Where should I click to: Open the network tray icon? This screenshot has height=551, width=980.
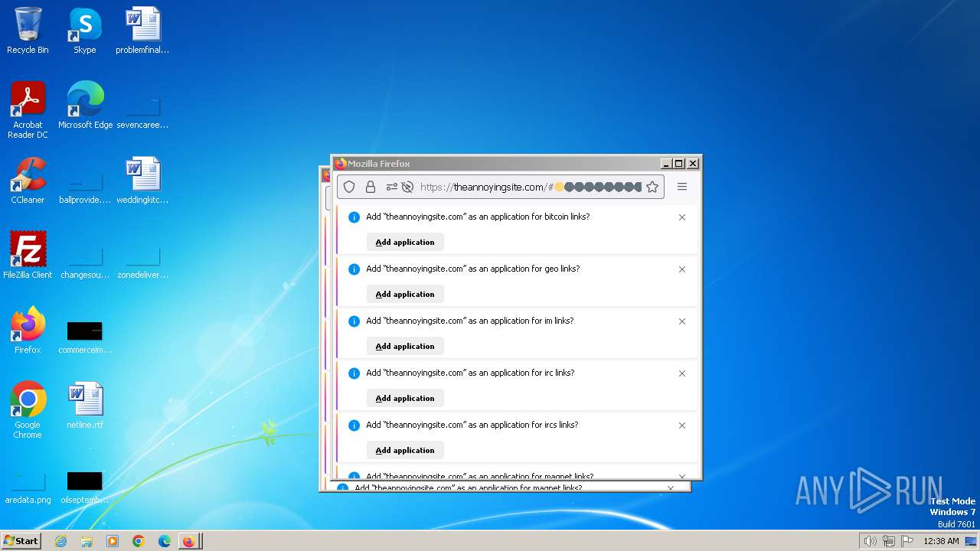(x=889, y=541)
